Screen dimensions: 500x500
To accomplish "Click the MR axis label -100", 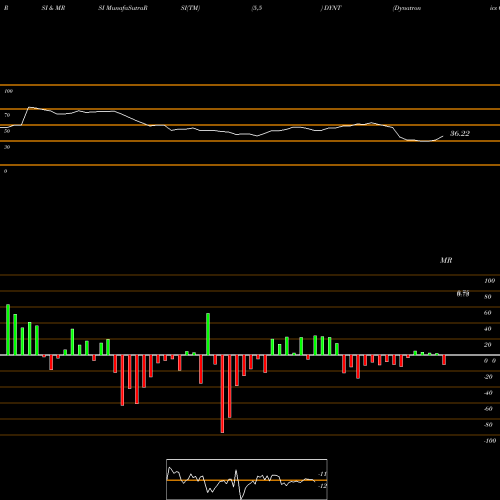I will point(489,441).
